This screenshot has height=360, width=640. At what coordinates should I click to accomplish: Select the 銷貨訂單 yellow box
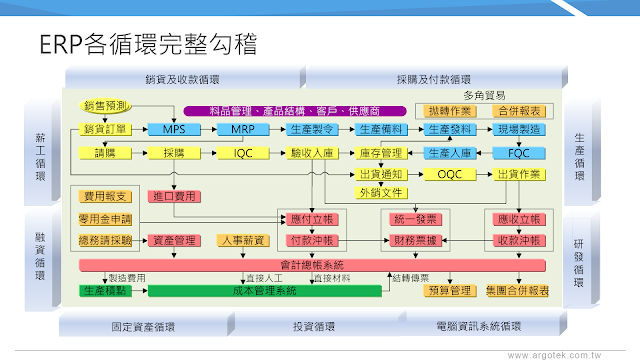(105, 129)
